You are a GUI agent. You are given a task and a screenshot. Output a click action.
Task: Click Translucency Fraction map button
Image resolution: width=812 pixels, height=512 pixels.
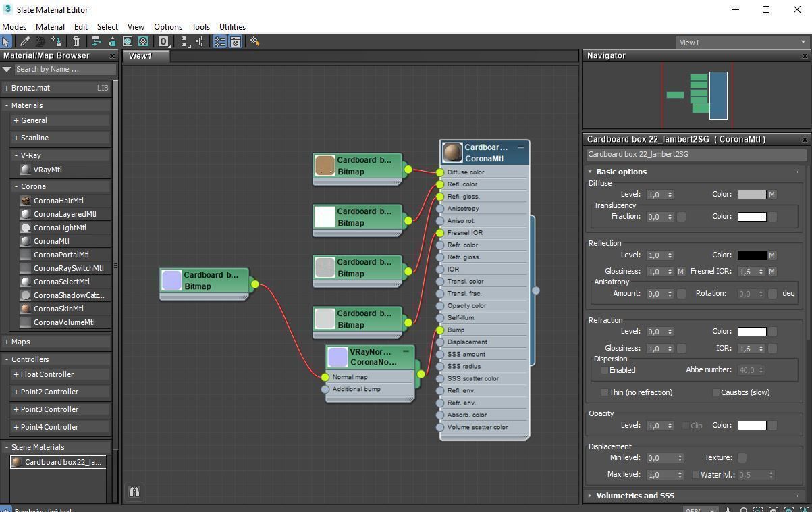[x=681, y=217]
